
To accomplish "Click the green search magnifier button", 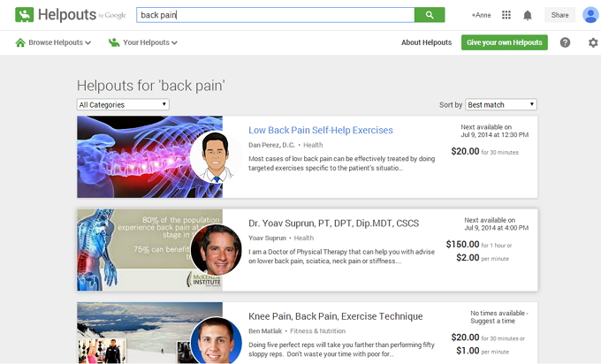I will tap(430, 15).
